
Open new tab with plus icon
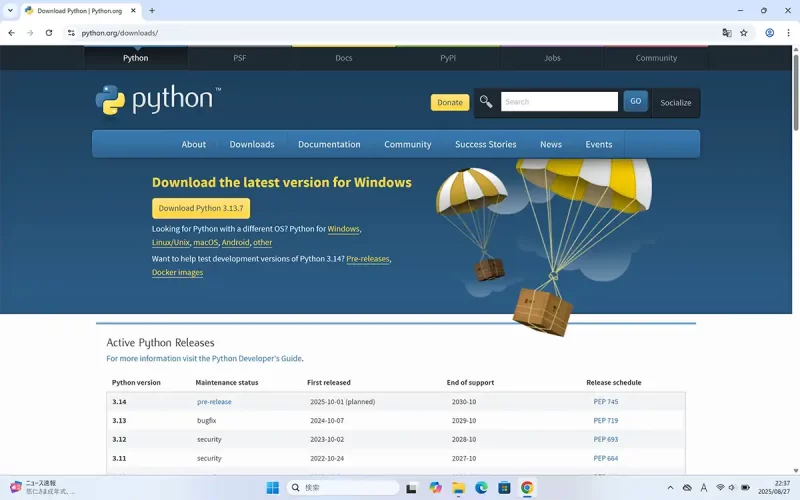point(152,10)
